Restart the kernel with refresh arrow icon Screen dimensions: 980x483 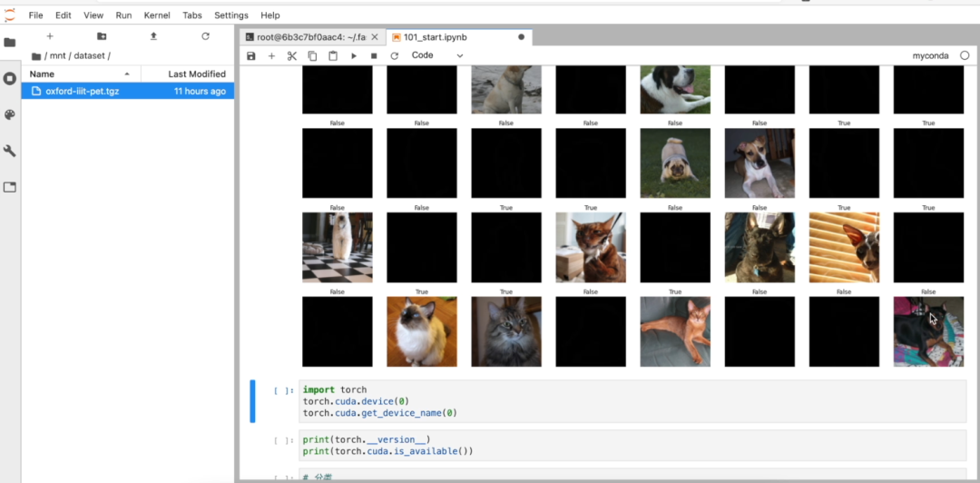(394, 55)
